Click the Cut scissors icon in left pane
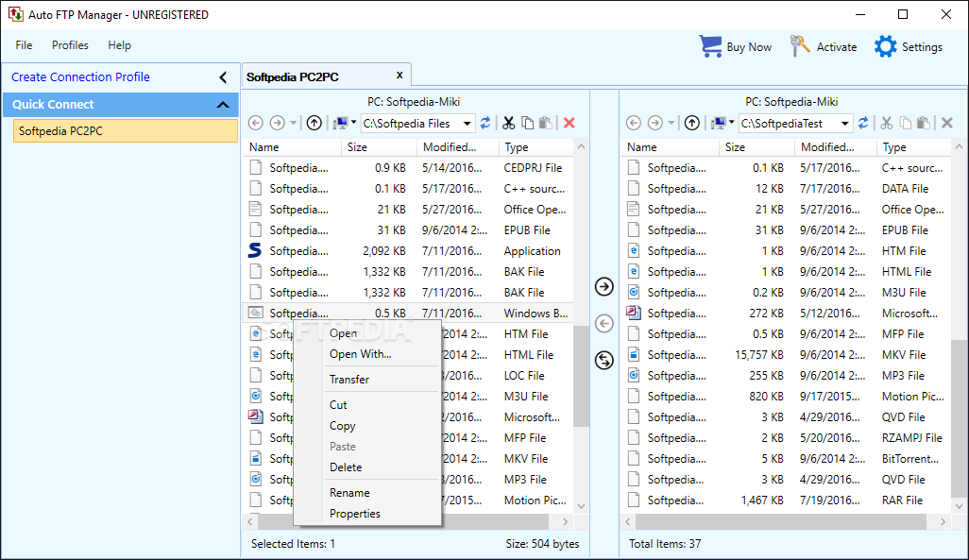 click(509, 123)
